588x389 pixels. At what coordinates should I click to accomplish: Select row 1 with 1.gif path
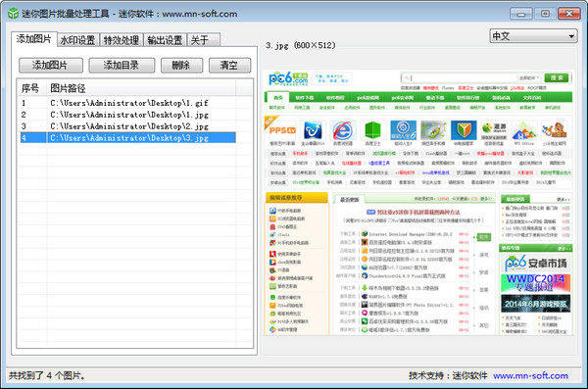pyautogui.click(x=127, y=103)
